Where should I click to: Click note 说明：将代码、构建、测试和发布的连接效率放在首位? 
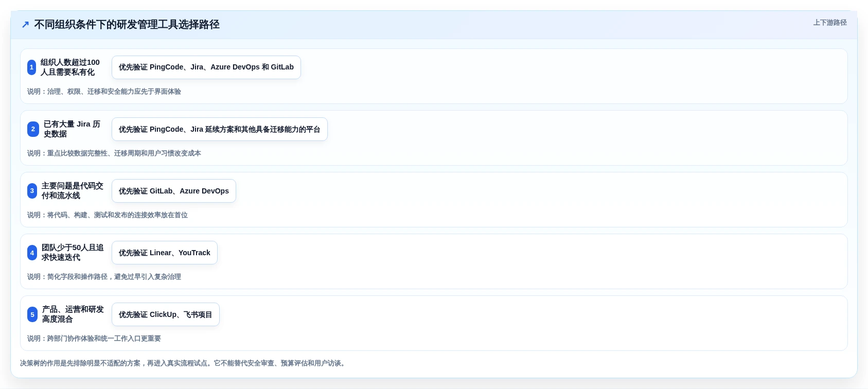pyautogui.click(x=108, y=215)
